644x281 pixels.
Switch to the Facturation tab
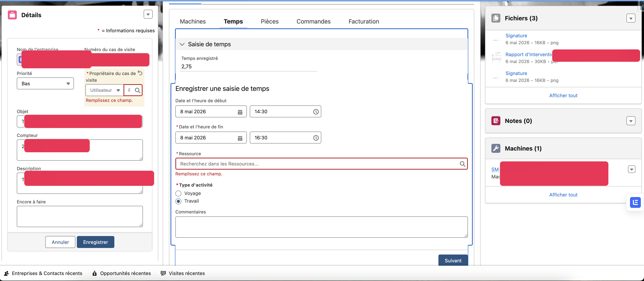(364, 21)
